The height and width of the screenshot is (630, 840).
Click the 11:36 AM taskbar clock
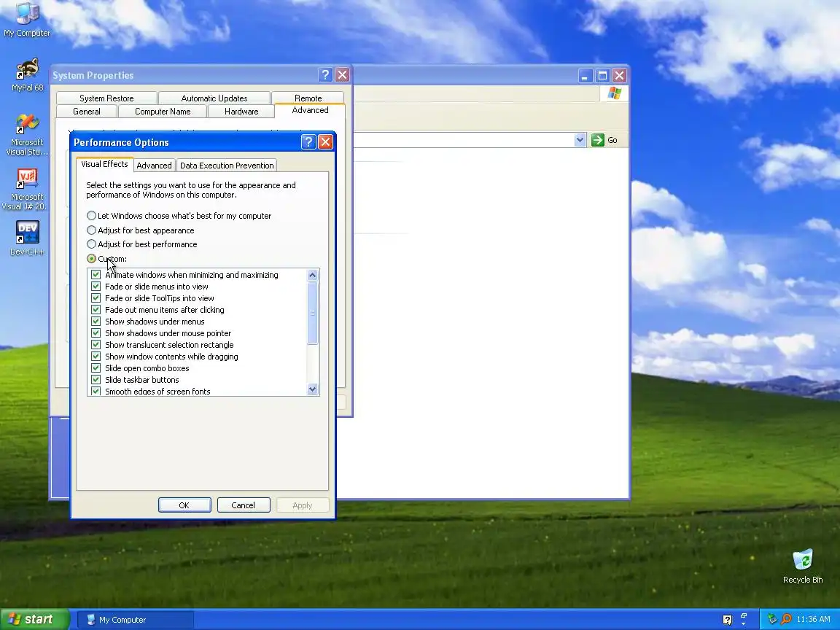pyautogui.click(x=813, y=619)
